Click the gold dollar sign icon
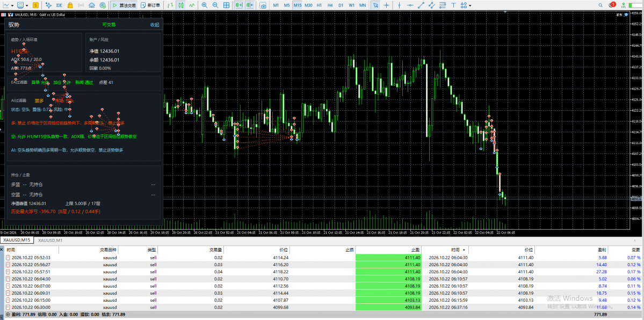Screen dimensions: 644x320 click(x=36, y=5)
